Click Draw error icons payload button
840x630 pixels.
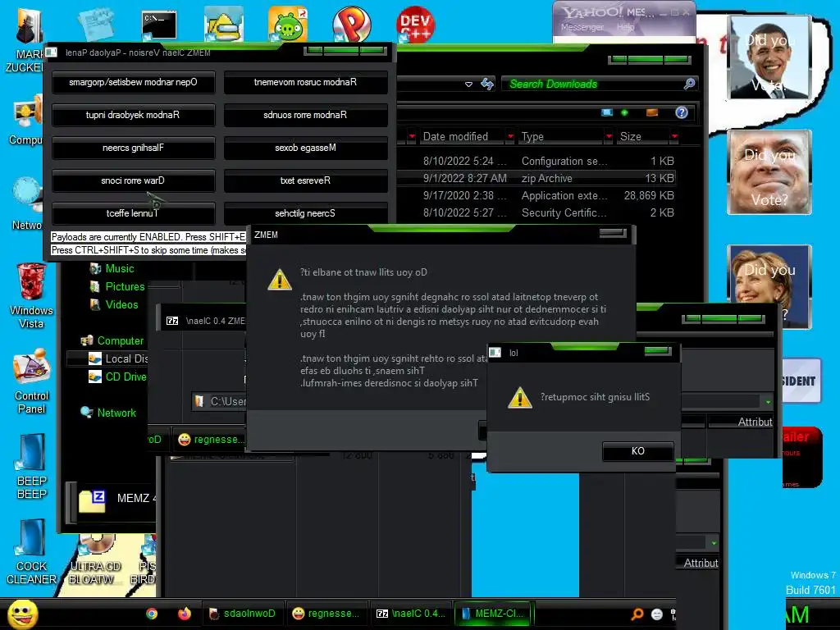134,180
